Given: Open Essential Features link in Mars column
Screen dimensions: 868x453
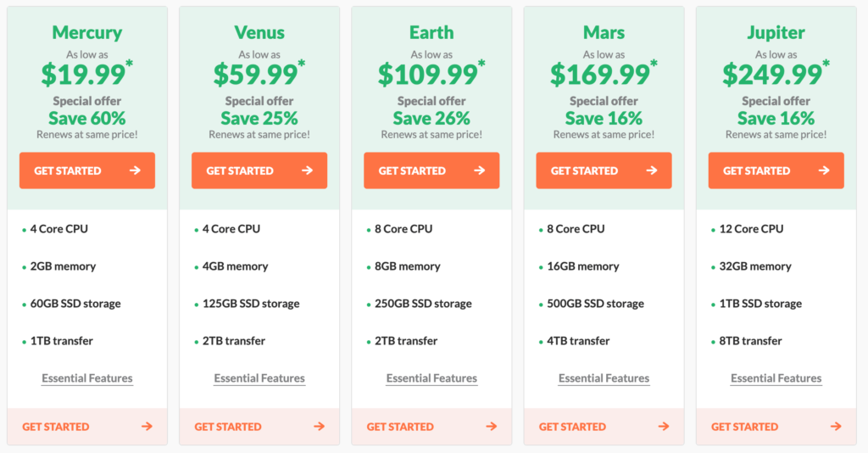Looking at the screenshot, I should [x=604, y=378].
